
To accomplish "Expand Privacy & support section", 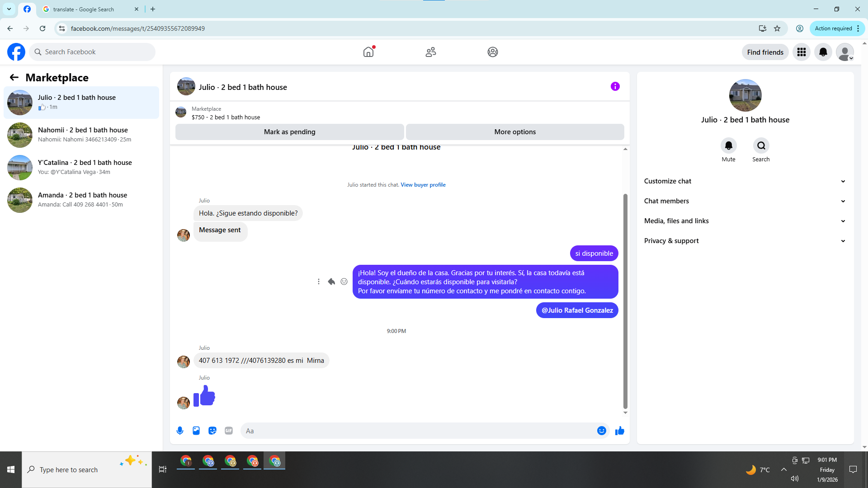I will click(745, 241).
